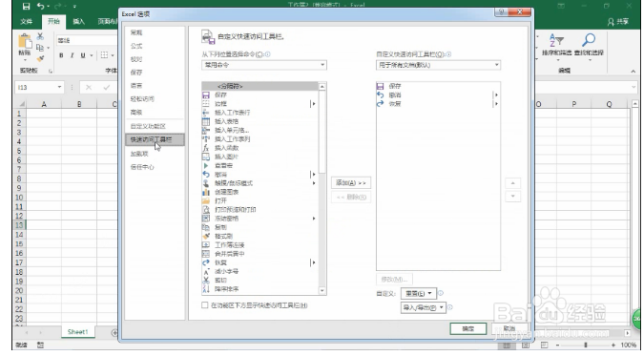Screen dimensions: 644x356
Task: Select 快速访问工具栏 category in options
Action: coord(155,139)
